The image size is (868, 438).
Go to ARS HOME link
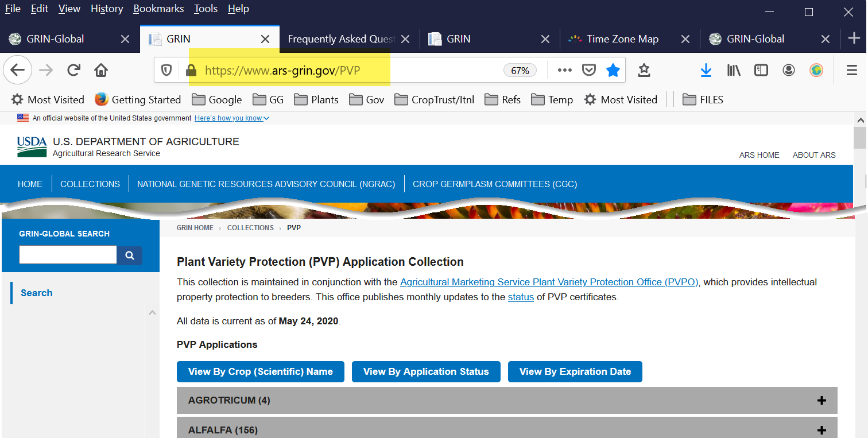[759, 155]
